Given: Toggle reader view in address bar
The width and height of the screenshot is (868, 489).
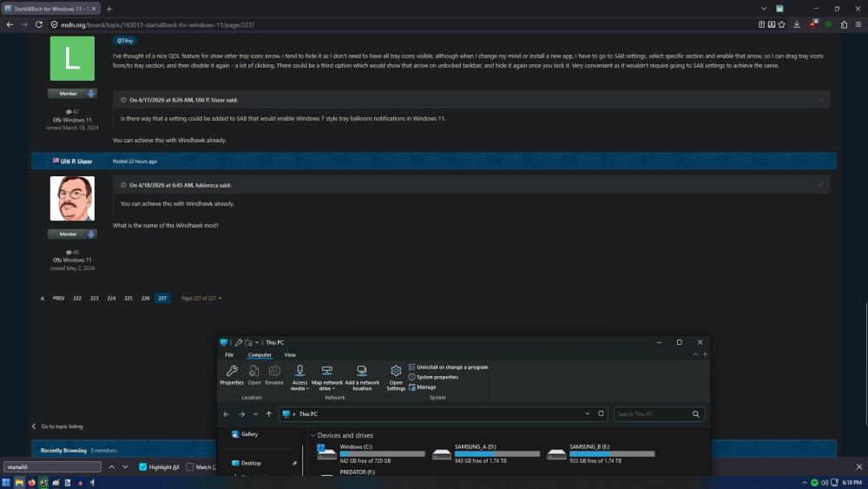Looking at the screenshot, I should 761,24.
